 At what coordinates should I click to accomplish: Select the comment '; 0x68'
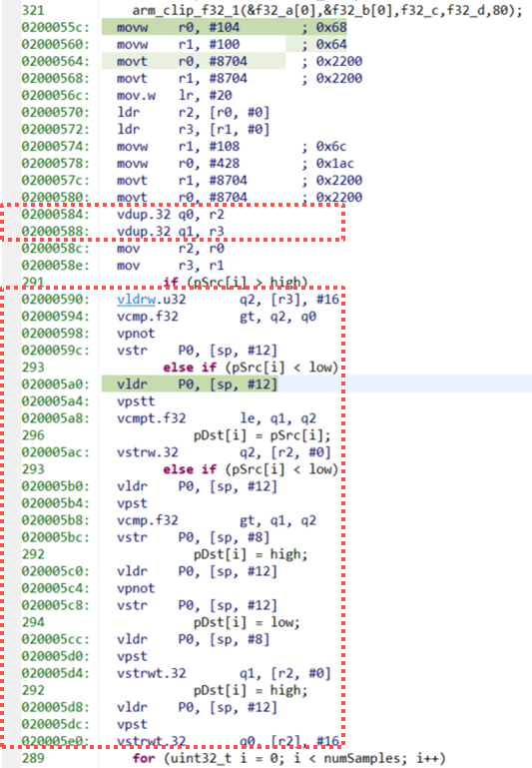pyautogui.click(x=324, y=27)
